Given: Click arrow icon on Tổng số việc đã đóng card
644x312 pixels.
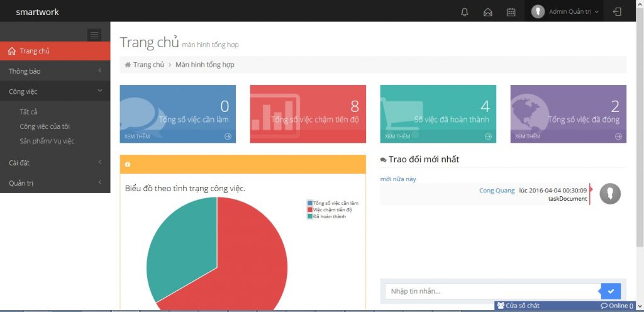Looking at the screenshot, I should [x=619, y=136].
